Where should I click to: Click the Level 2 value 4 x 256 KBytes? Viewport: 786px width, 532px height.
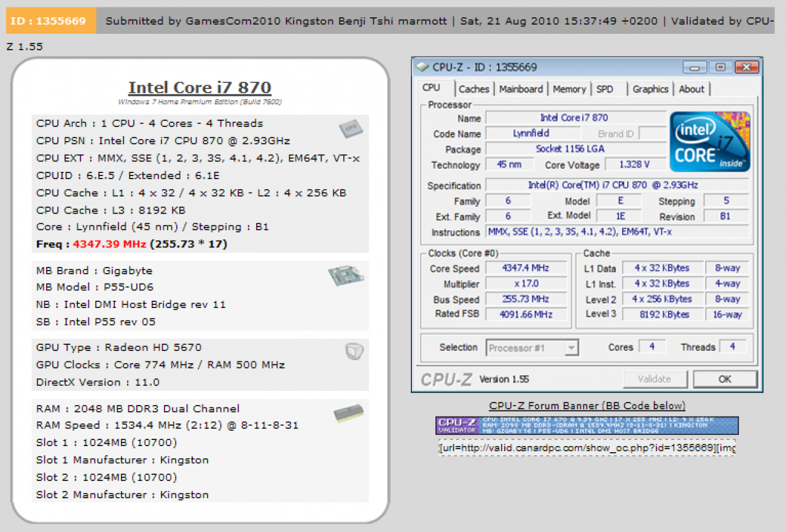[x=662, y=299]
